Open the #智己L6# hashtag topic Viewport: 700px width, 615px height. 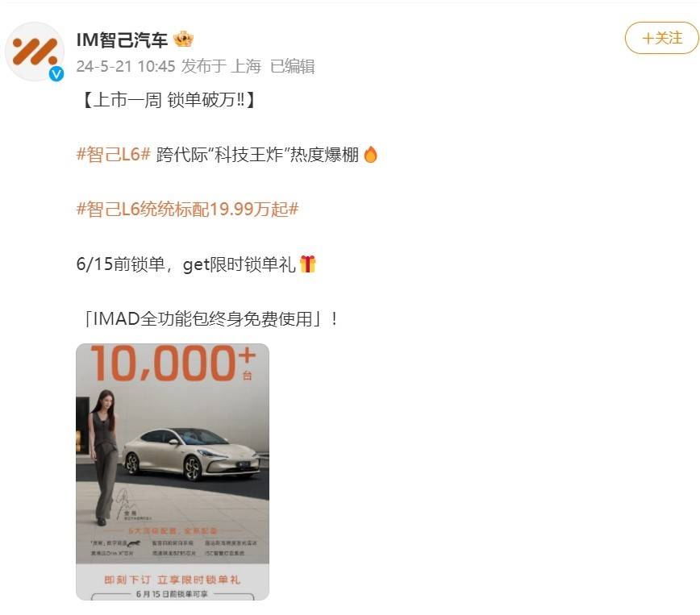point(114,155)
